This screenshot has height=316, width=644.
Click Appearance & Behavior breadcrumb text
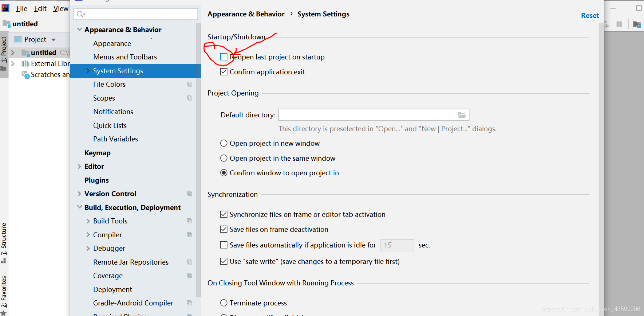click(246, 14)
